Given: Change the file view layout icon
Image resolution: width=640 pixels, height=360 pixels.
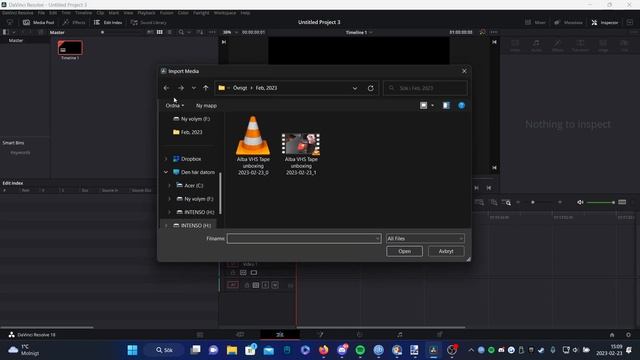Looking at the screenshot, I should point(423,106).
